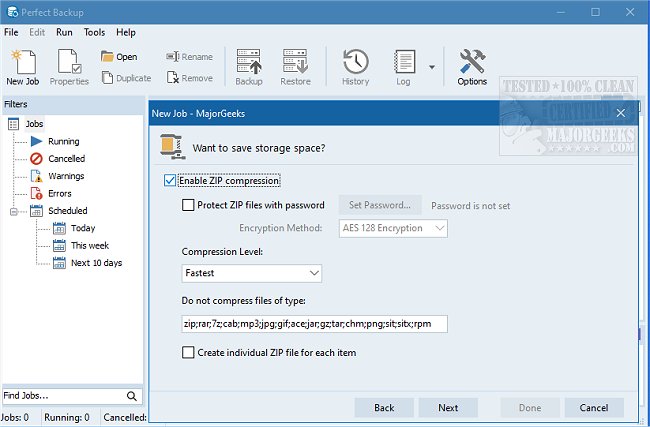The width and height of the screenshot is (650, 427).
Task: Proceed with the Next button
Action: 448,408
